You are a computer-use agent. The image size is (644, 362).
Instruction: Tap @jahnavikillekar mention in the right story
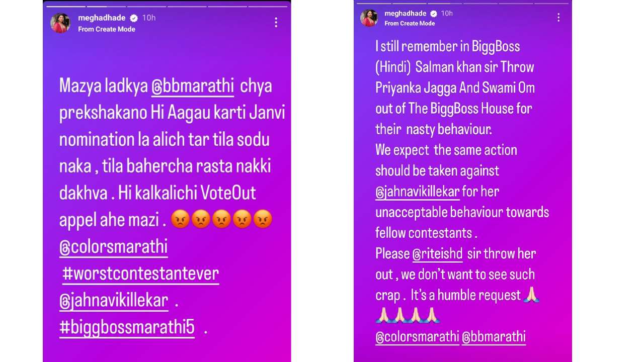418,192
